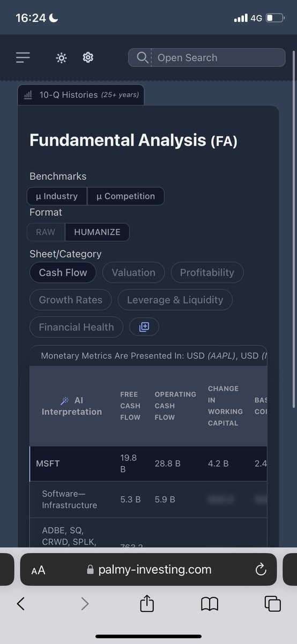Go forward in Safari
The height and width of the screenshot is (644, 297).
(x=85, y=604)
